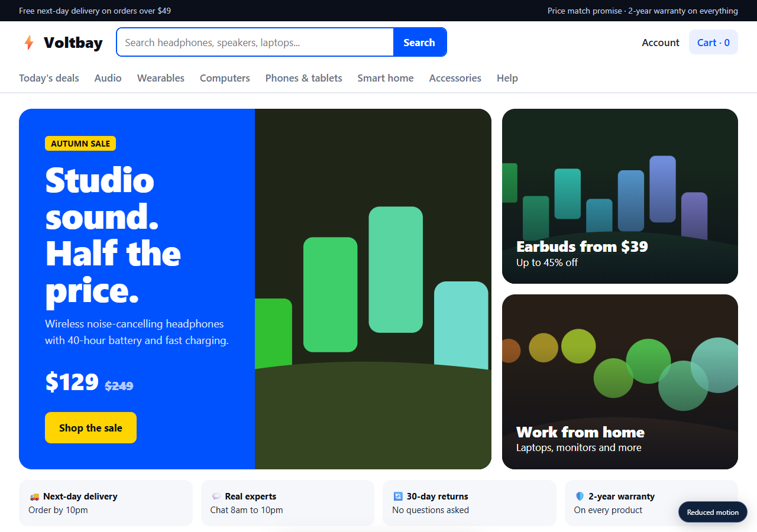Click the Shop the sale button

pyautogui.click(x=90, y=428)
